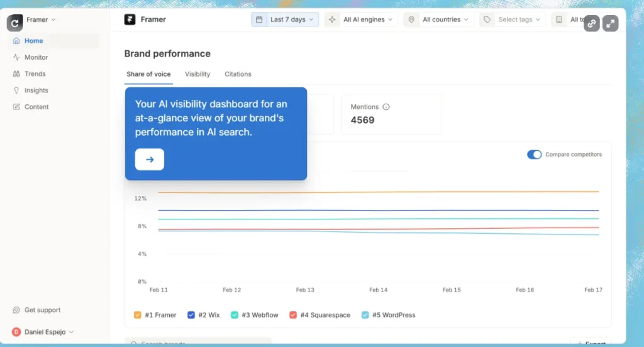Click the Get support chat icon
Viewport: 644px width, 347px height.
point(16,310)
